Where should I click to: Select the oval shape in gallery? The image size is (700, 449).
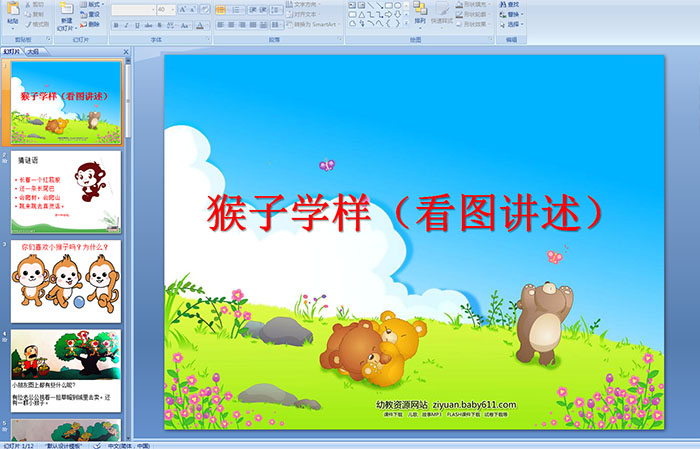tap(398, 5)
